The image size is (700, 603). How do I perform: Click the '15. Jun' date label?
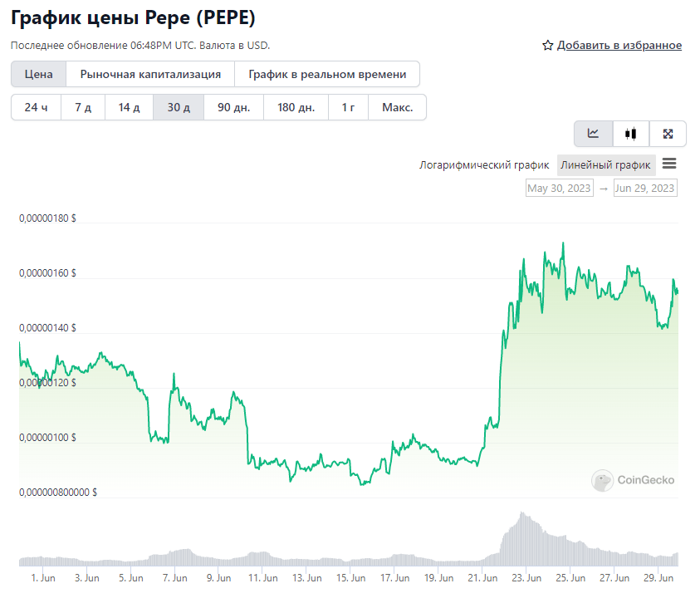pyautogui.click(x=351, y=578)
